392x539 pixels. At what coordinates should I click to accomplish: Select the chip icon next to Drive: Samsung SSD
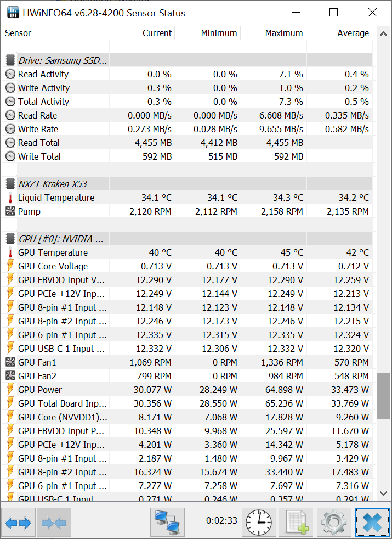tap(10, 60)
